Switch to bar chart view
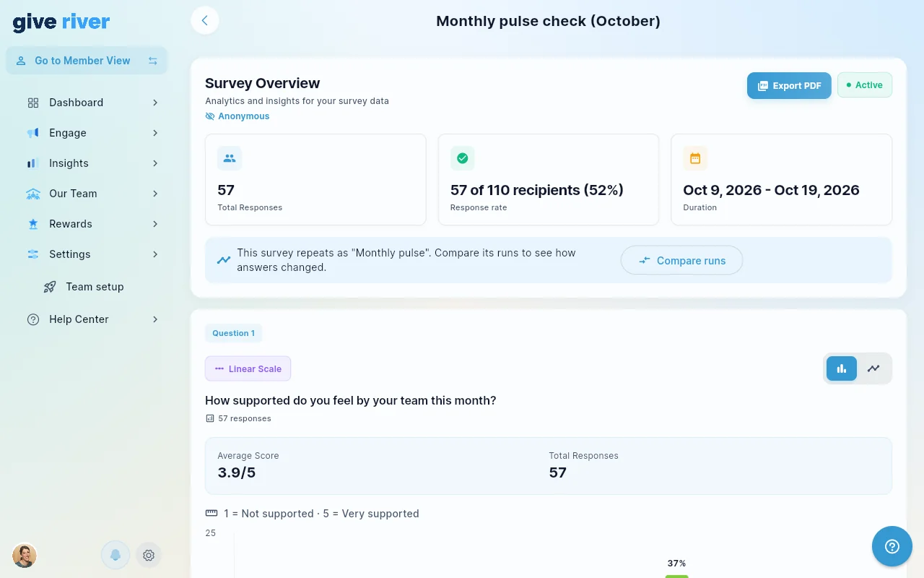This screenshot has width=924, height=578. (842, 368)
